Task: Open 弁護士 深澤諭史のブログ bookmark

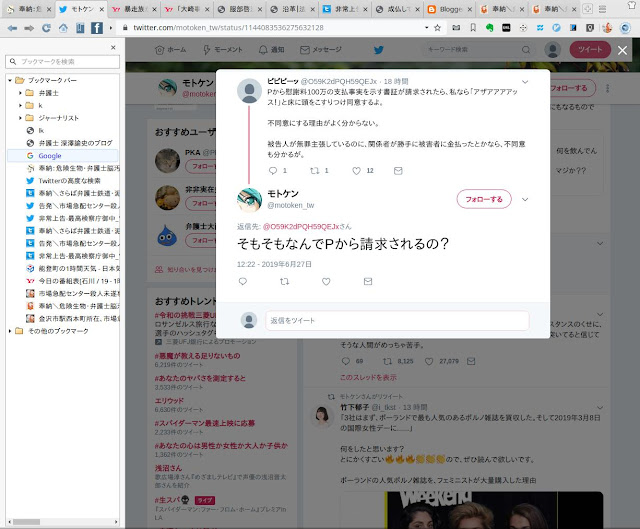Action: (75, 143)
